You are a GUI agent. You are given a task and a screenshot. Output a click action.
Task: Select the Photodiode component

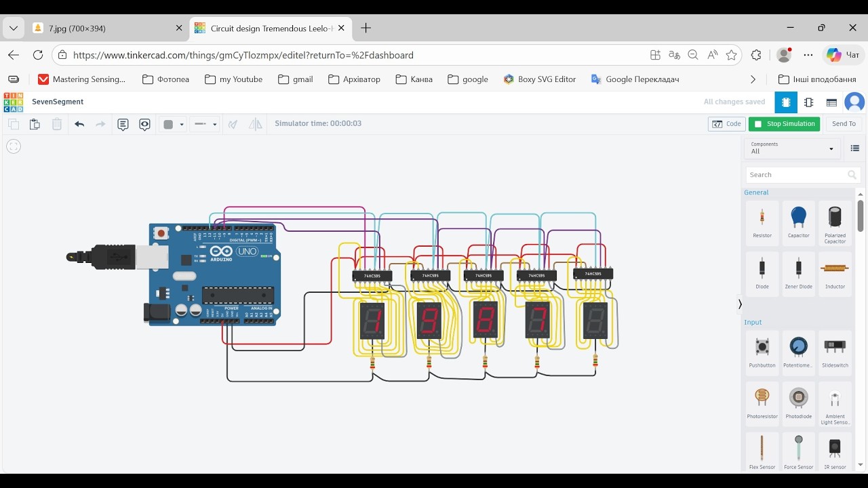pos(799,403)
